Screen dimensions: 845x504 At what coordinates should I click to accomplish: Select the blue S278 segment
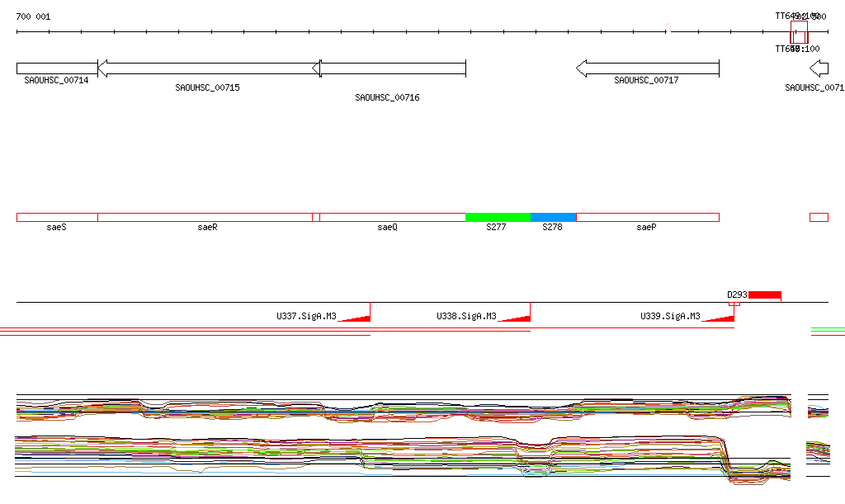[553, 217]
